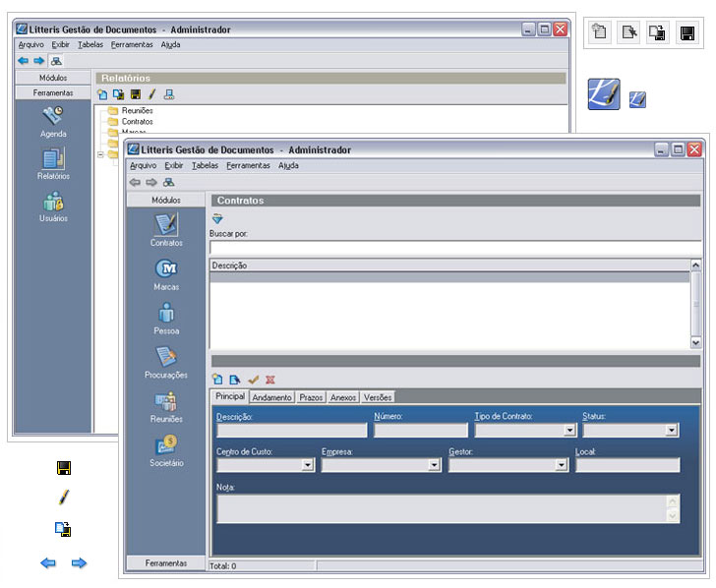Click the filter funnel icon under Contratos
716x588 pixels.
(x=217, y=218)
